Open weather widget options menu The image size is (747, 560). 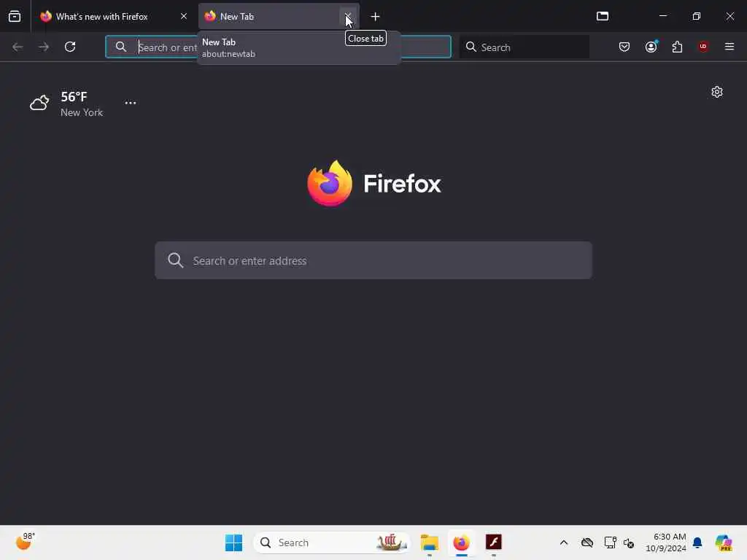point(131,103)
